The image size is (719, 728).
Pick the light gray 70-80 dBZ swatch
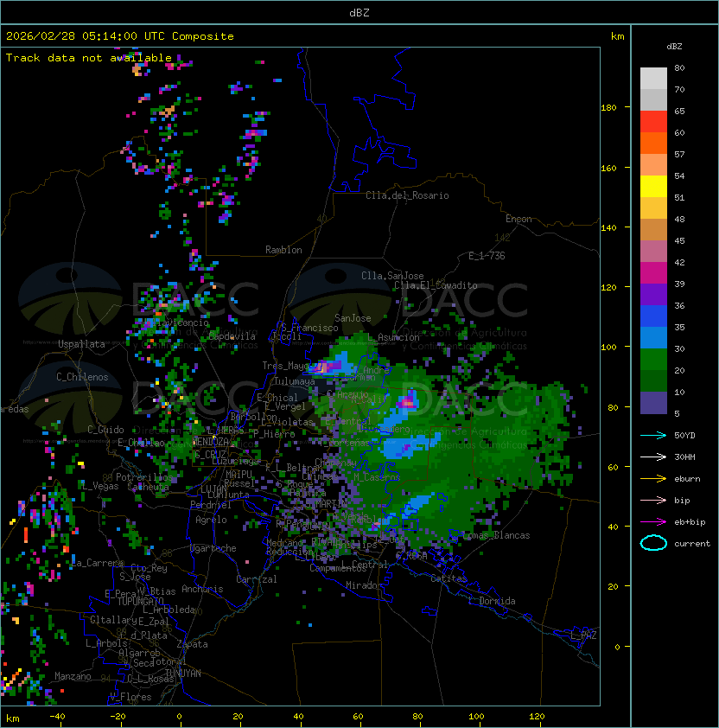pyautogui.click(x=653, y=79)
